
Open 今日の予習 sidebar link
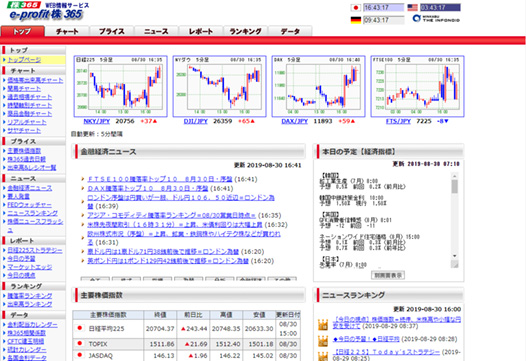(21, 259)
